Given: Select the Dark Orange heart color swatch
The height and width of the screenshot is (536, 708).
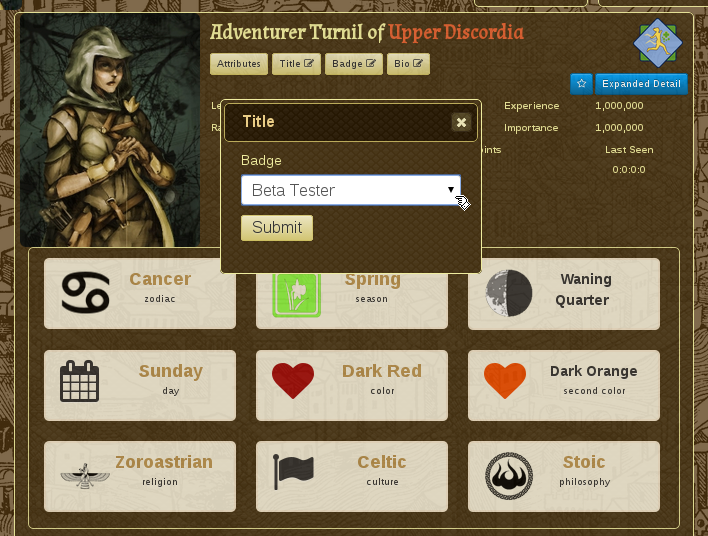Looking at the screenshot, I should pos(505,381).
